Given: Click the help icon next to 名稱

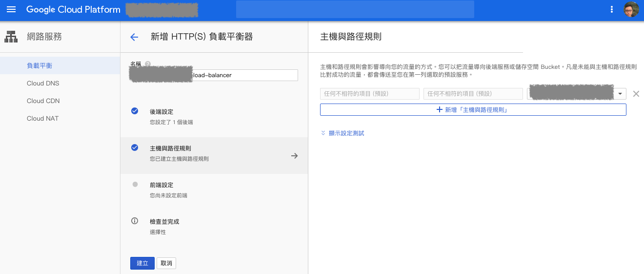Looking at the screenshot, I should click(148, 64).
